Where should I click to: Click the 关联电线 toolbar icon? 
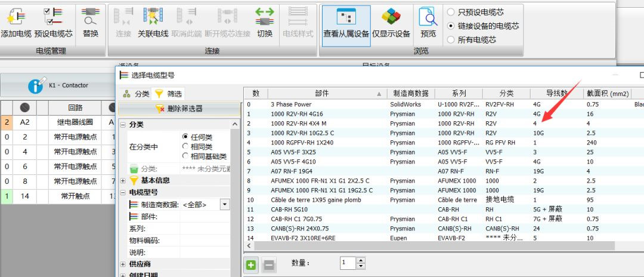pyautogui.click(x=153, y=18)
